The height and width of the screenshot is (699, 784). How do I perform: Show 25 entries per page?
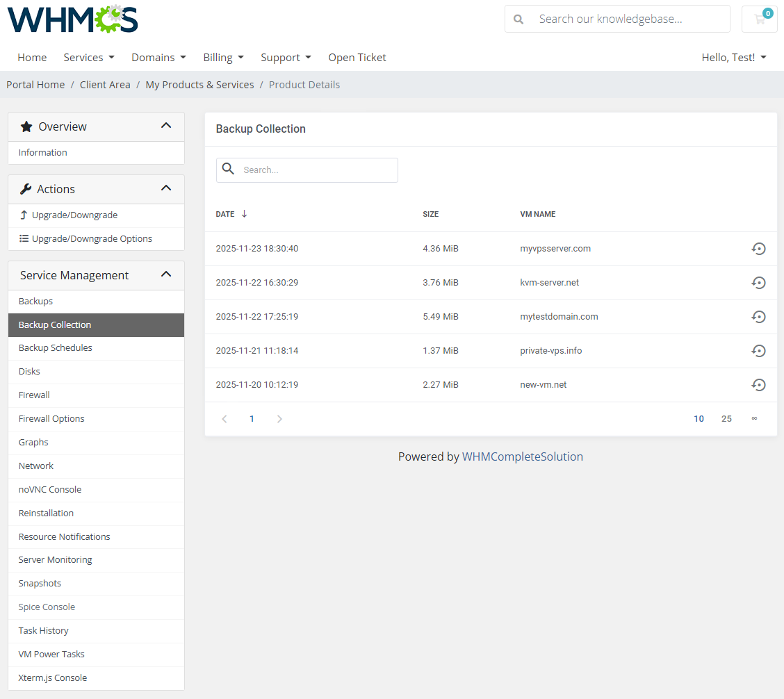coord(726,419)
